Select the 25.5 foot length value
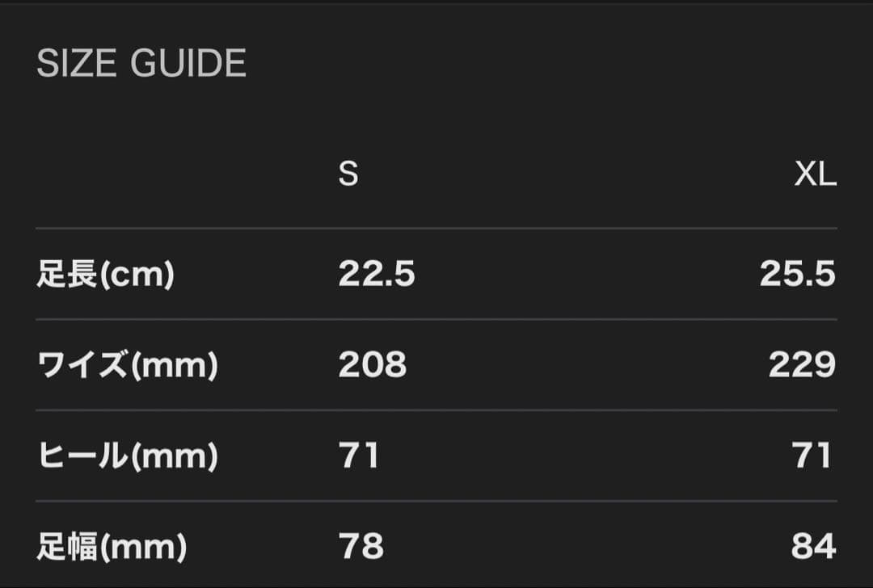The height and width of the screenshot is (588, 873). (x=797, y=275)
